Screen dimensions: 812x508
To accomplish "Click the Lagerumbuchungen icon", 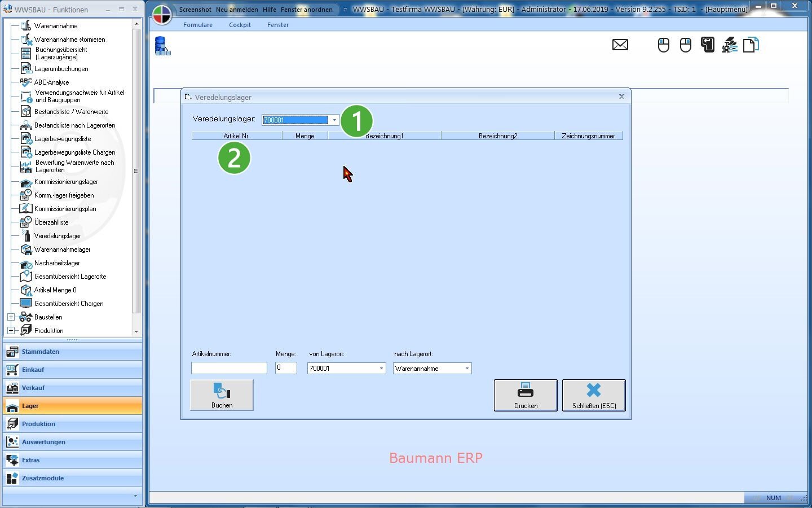I will click(26, 68).
